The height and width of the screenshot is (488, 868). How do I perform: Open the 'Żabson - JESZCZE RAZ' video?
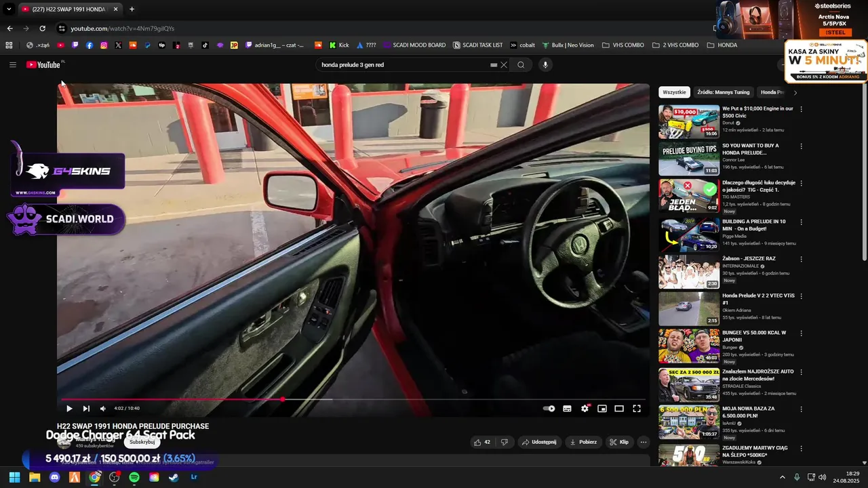click(689, 272)
